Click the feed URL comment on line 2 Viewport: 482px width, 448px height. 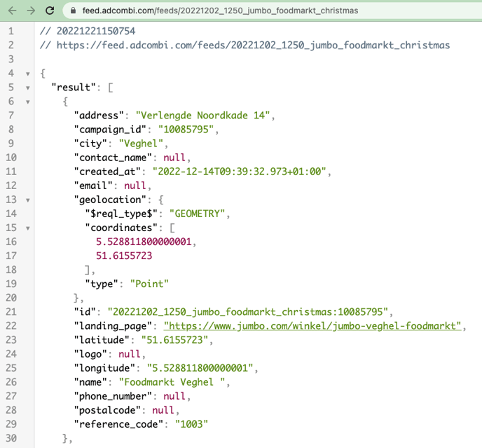(245, 45)
